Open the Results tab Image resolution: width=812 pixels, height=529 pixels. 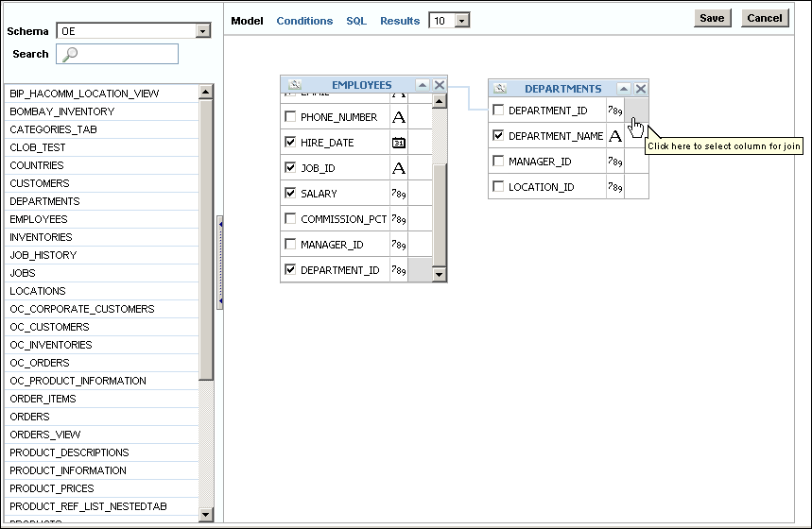[x=400, y=21]
